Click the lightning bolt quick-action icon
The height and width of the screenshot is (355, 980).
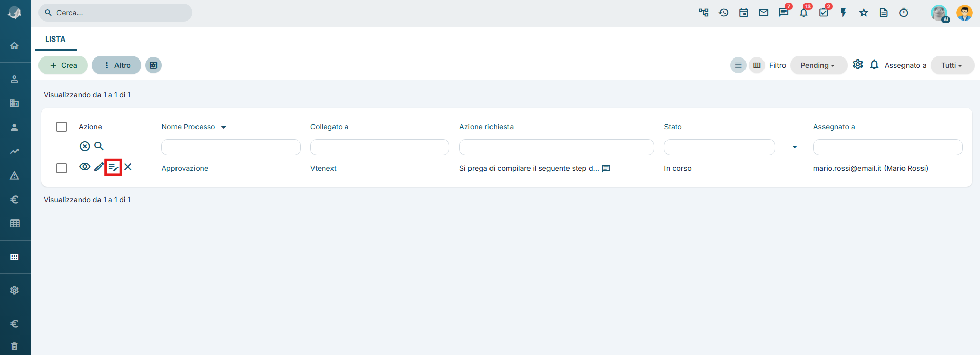pos(844,13)
